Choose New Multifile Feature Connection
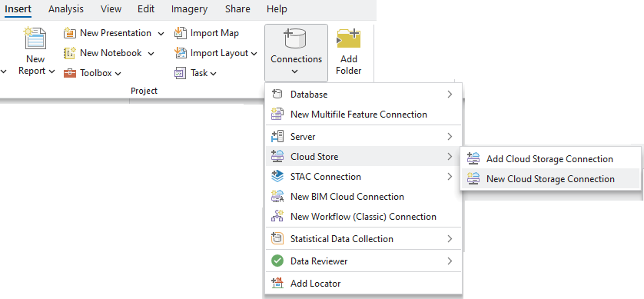The image size is (644, 299). click(364, 115)
